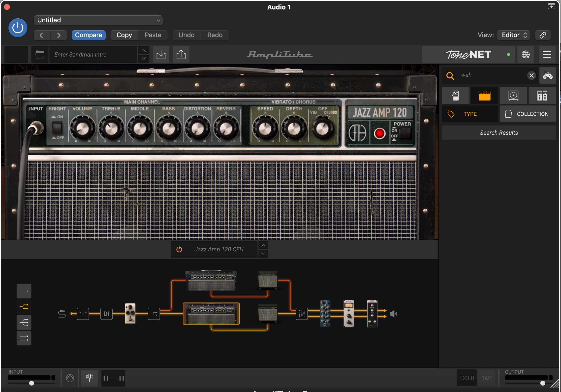Viewport: 561px width, 392px height.
Task: Select the stomp pedal gear category
Action: click(x=456, y=96)
